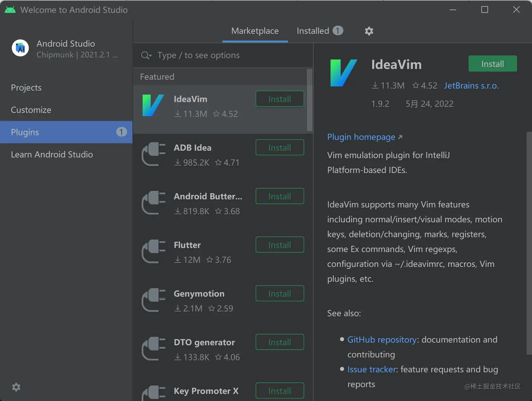Click the plugin description scrollbar
This screenshot has width=532, height=401.
point(529,243)
